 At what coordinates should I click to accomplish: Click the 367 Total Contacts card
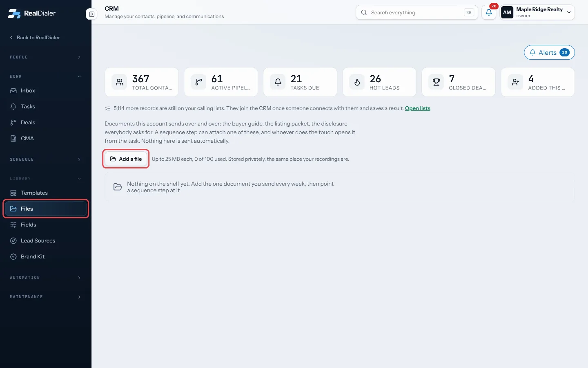click(x=142, y=82)
